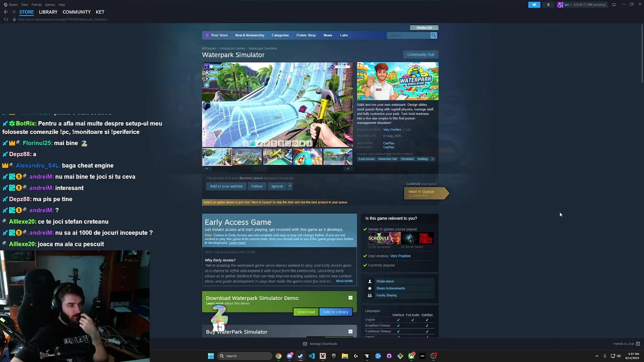Screen dimensions: 644x362
Task: Click the Simulation Games breadcrumb
Action: [232, 48]
